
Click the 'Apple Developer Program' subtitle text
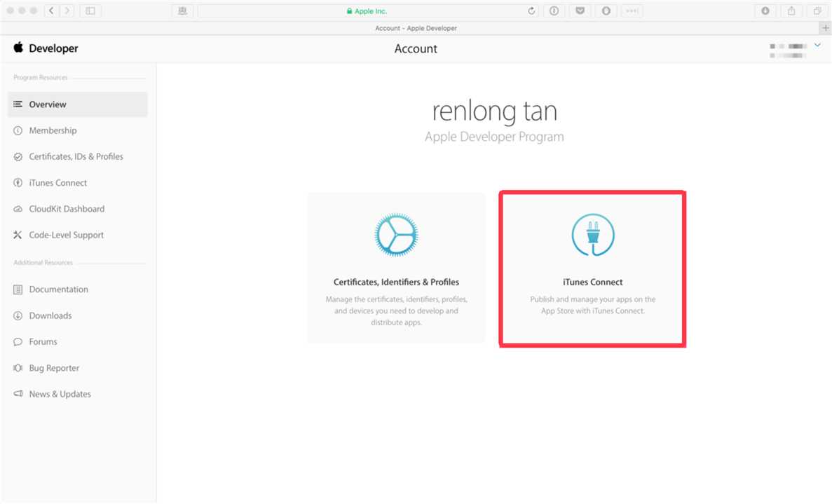point(494,137)
